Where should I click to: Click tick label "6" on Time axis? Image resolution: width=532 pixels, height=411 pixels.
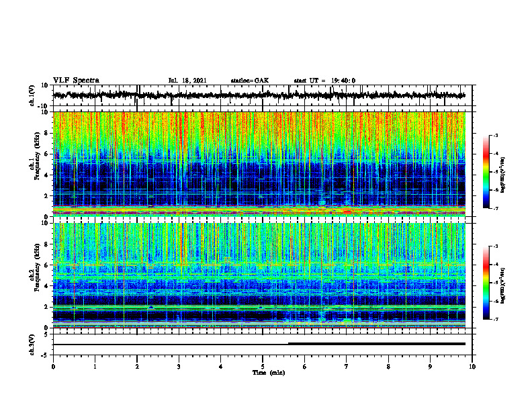(x=305, y=367)
